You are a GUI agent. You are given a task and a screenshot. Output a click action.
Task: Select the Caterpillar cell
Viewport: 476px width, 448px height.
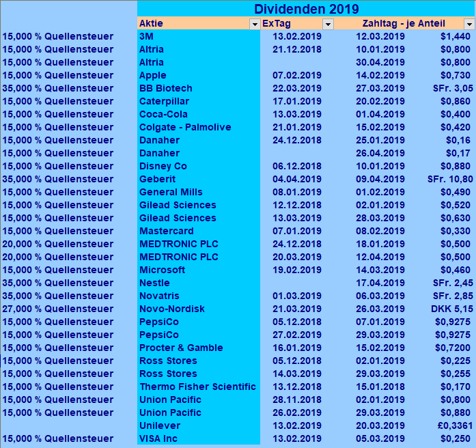[x=199, y=101]
